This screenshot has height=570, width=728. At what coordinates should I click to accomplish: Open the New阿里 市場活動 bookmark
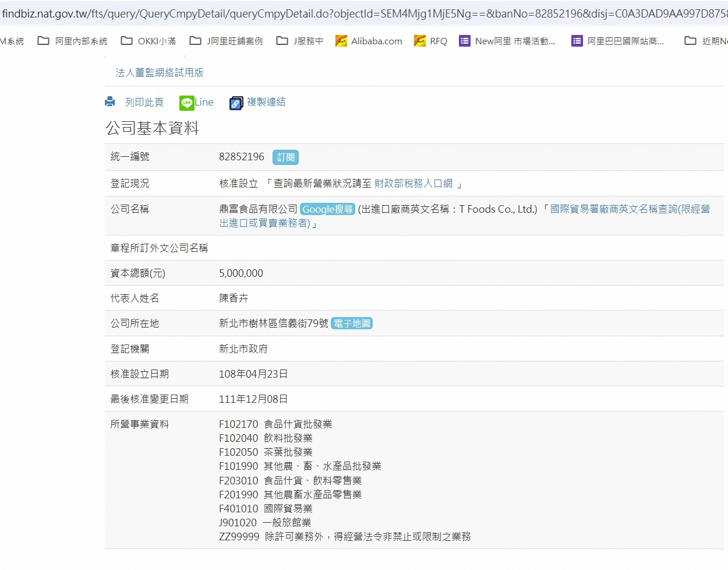507,41
